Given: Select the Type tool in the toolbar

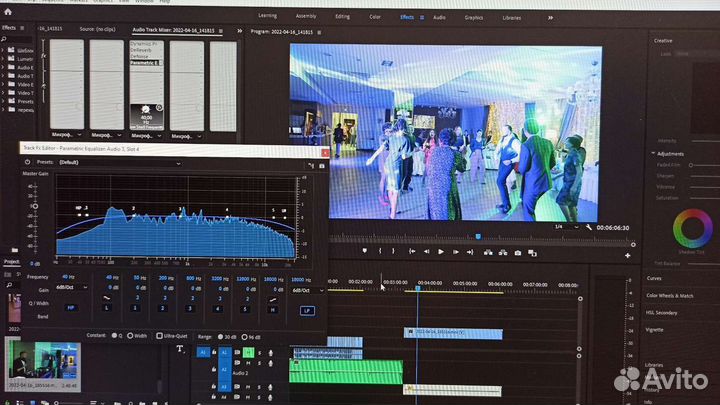Looking at the screenshot, I should [180, 348].
